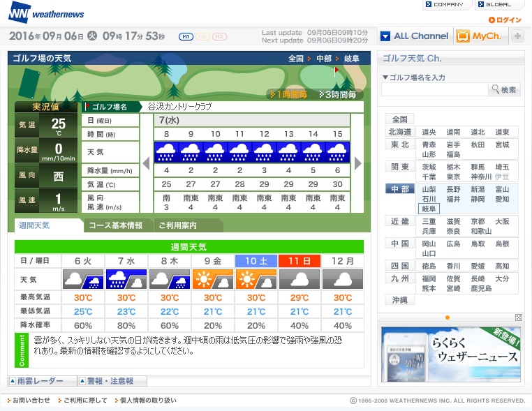Click 岐阜 in the breadcrumb
Image resolution: width=532 pixels, height=411 pixels.
point(351,59)
